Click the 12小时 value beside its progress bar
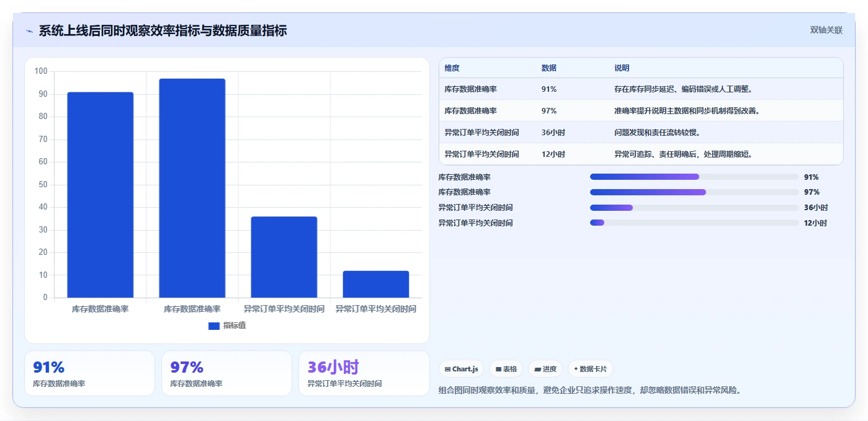 tap(816, 223)
